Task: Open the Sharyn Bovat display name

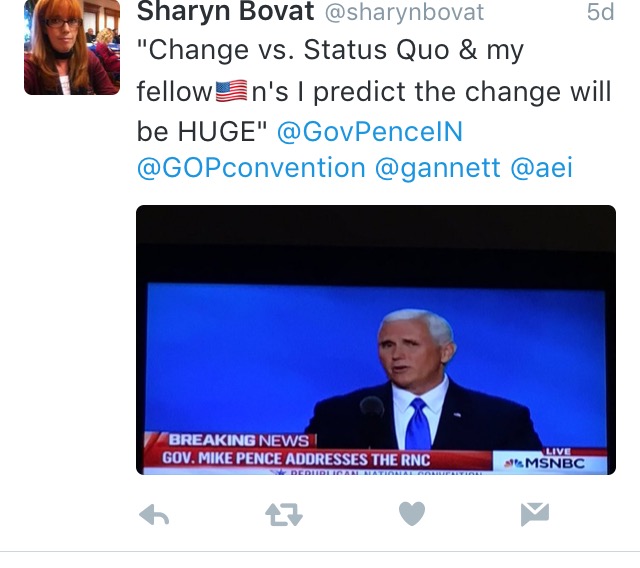Action: 225,11
